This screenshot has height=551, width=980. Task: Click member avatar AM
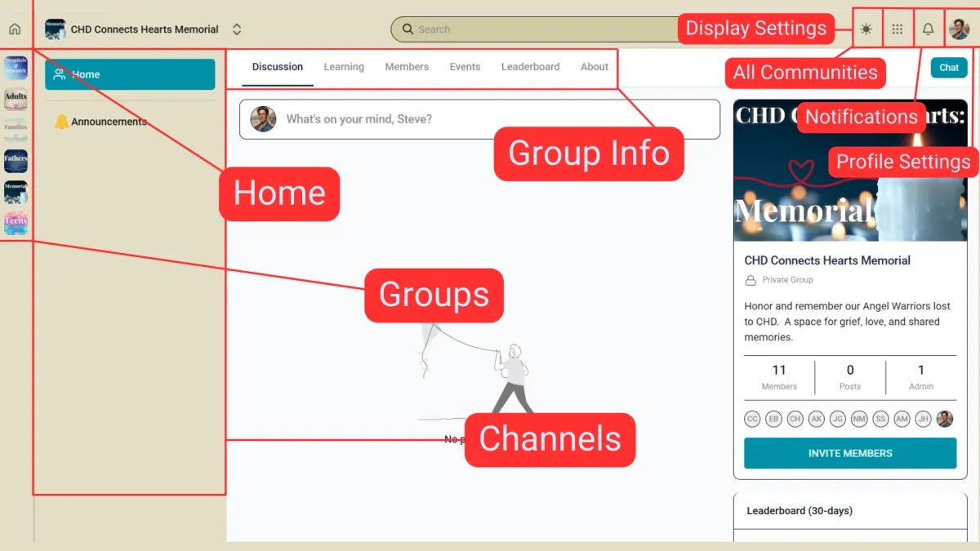pyautogui.click(x=902, y=419)
